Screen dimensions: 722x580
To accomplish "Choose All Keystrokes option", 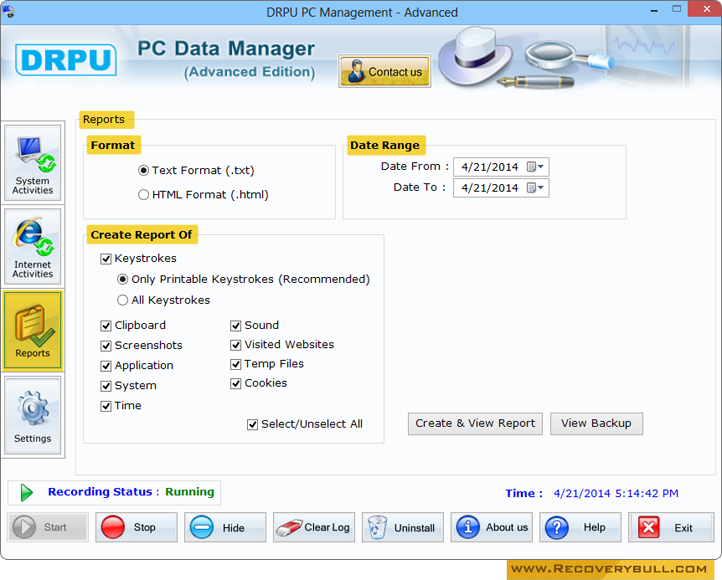I will [122, 300].
